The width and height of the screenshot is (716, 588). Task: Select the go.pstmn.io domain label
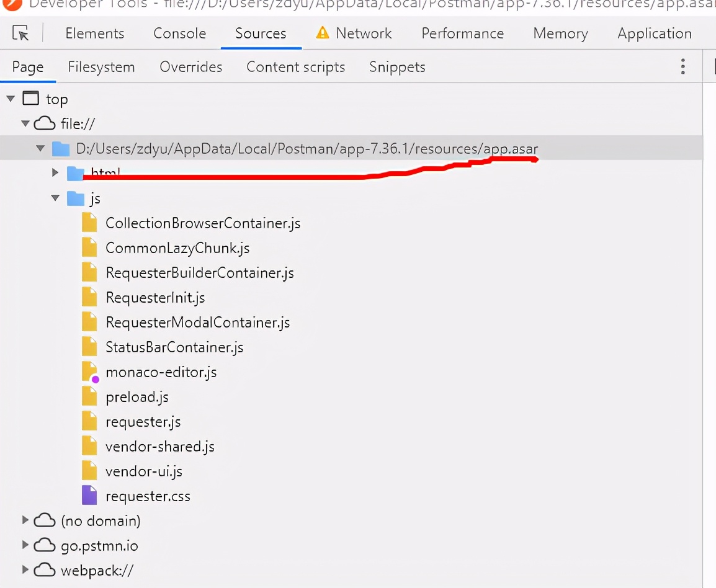(99, 546)
